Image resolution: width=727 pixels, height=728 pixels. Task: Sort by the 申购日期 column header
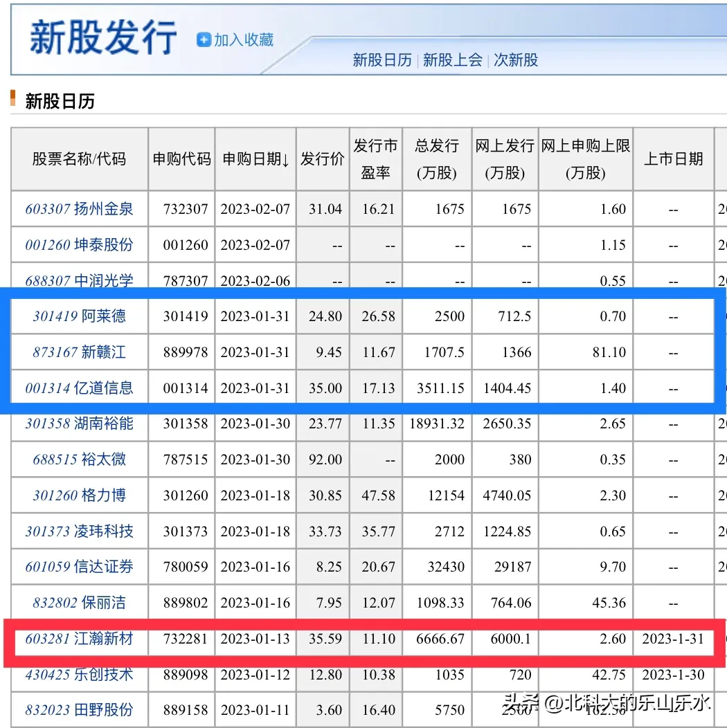(255, 158)
